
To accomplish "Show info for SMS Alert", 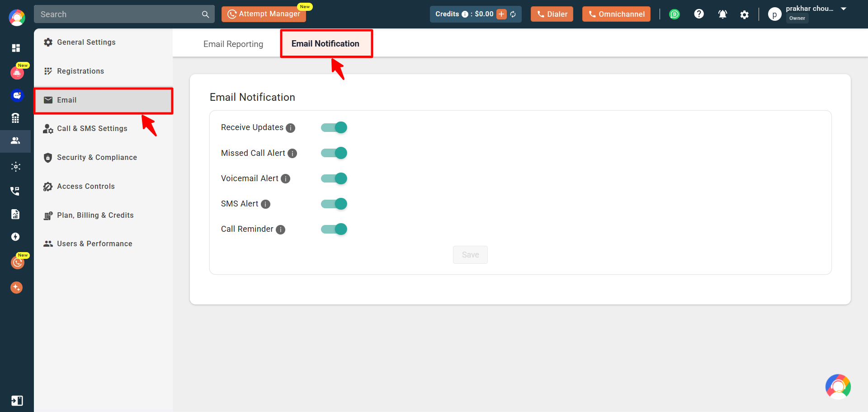I will pyautogui.click(x=266, y=204).
